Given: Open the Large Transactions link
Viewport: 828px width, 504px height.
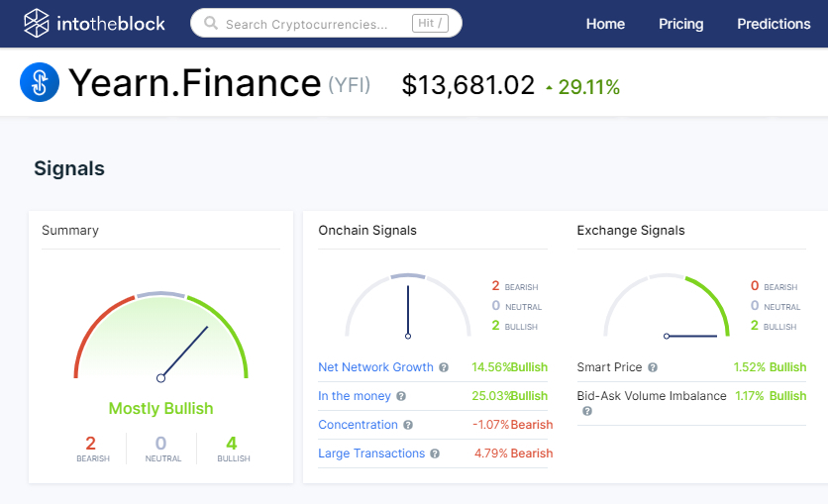Looking at the screenshot, I should tap(371, 454).
